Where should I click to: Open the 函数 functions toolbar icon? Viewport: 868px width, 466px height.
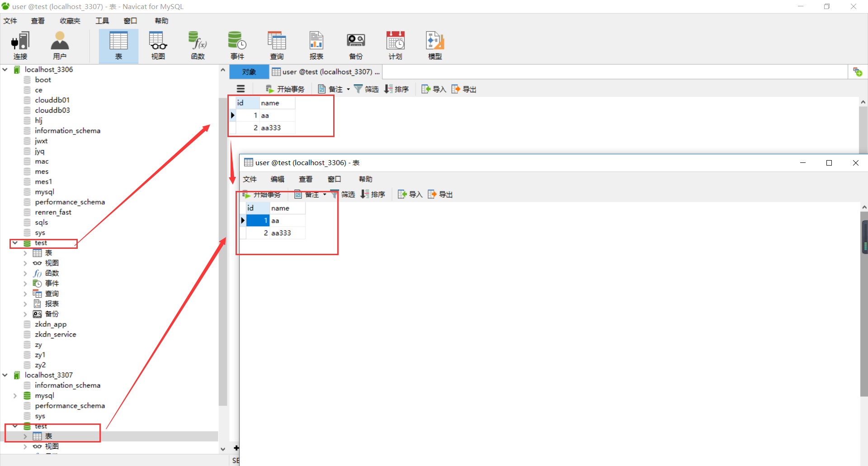tap(198, 46)
